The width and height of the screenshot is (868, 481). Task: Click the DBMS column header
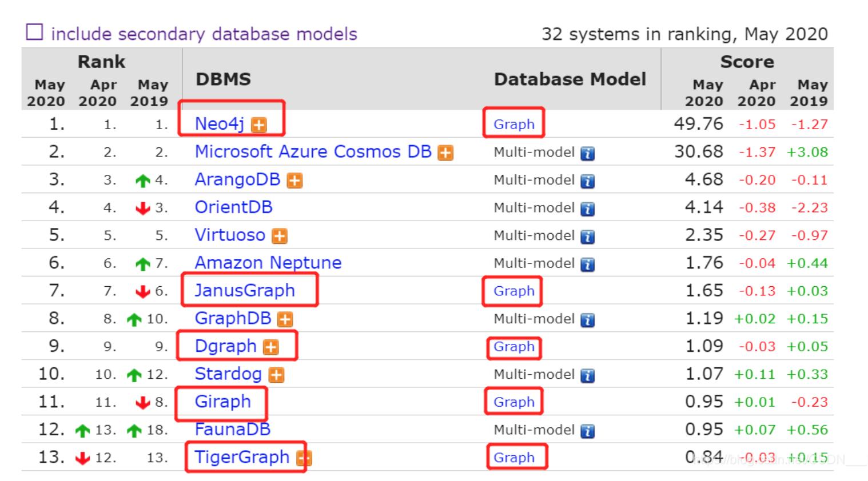coord(224,79)
